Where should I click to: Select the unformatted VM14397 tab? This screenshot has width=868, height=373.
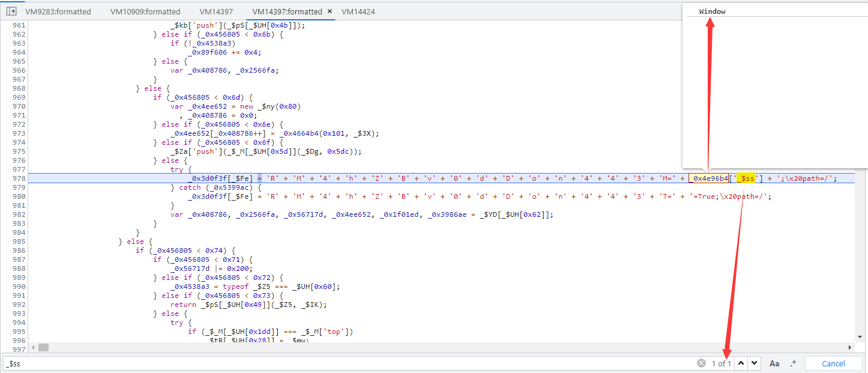216,11
